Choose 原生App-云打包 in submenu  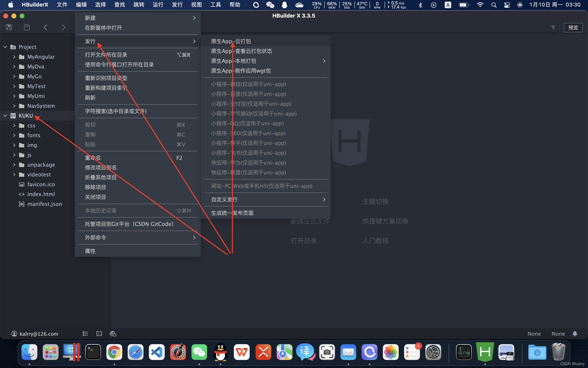tap(266, 41)
